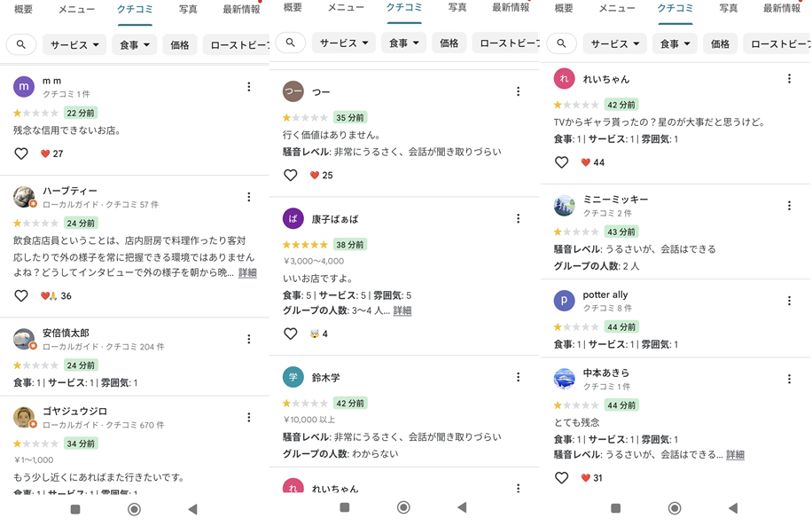Expand 康子ばぁば's review details with 詳細

click(402, 310)
